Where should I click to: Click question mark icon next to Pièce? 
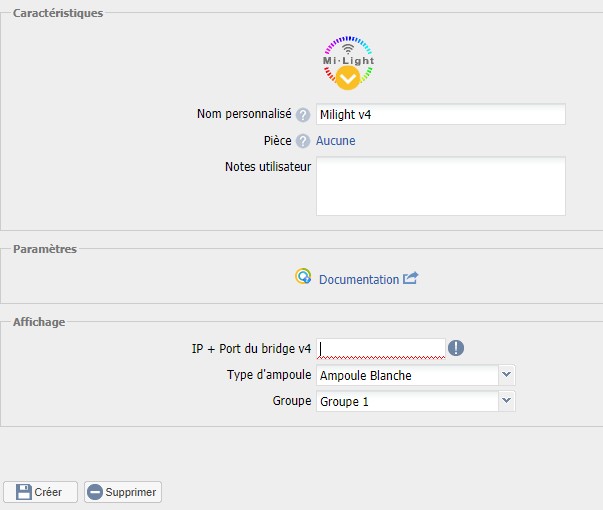point(303,141)
